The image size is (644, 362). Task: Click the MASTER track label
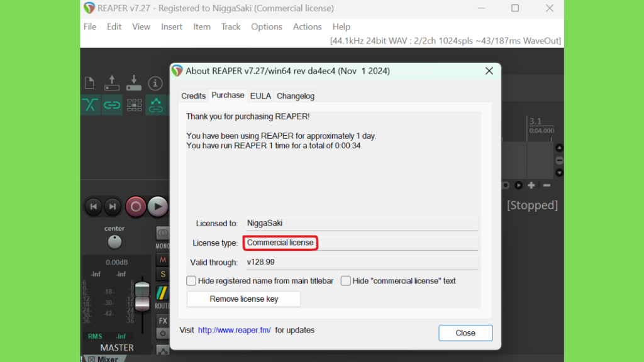pyautogui.click(x=117, y=348)
